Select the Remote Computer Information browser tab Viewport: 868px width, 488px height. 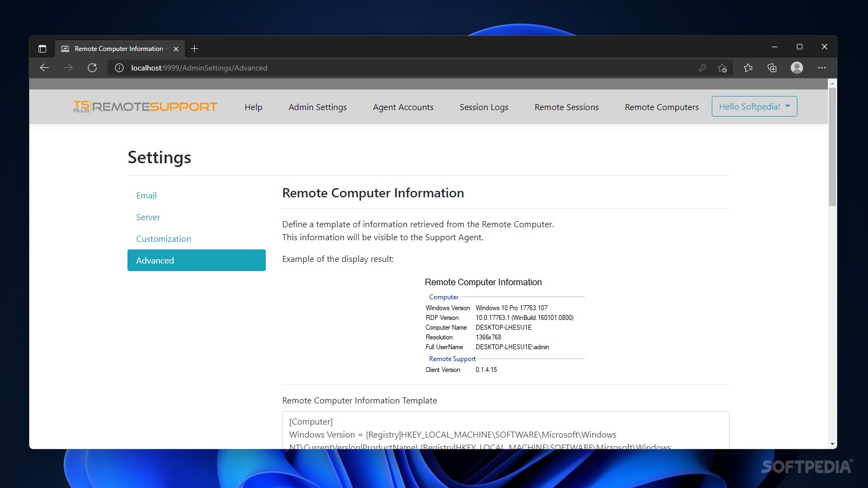pyautogui.click(x=119, y=49)
